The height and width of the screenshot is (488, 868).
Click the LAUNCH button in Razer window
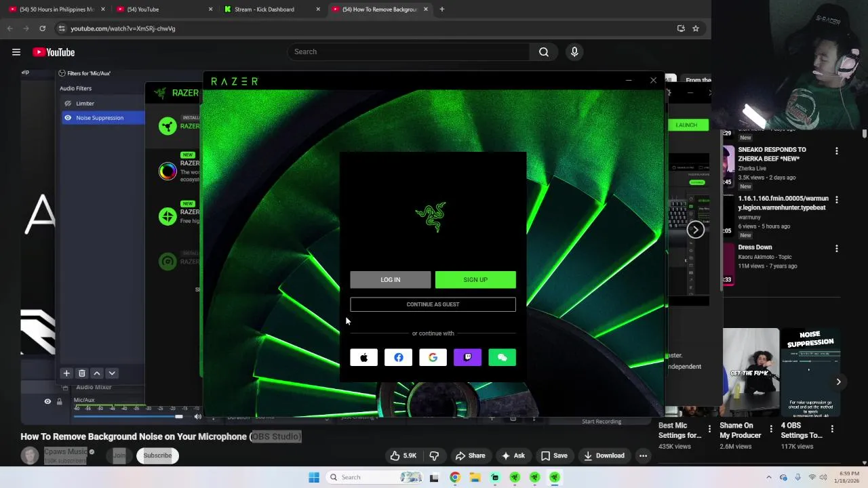coord(686,125)
